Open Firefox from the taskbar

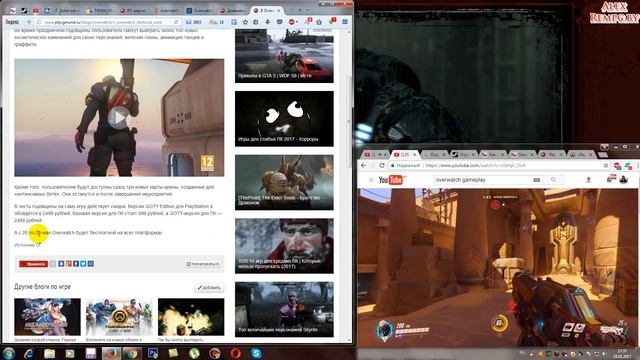(111, 353)
